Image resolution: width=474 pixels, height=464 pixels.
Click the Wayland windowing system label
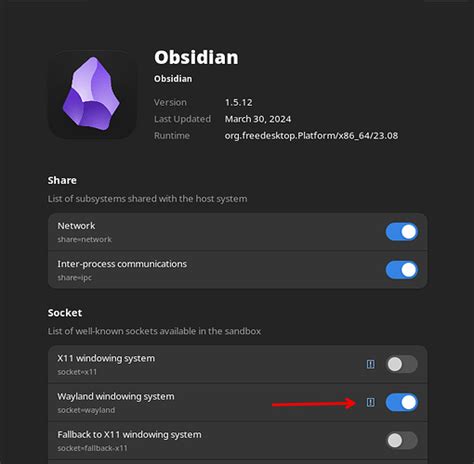116,397
